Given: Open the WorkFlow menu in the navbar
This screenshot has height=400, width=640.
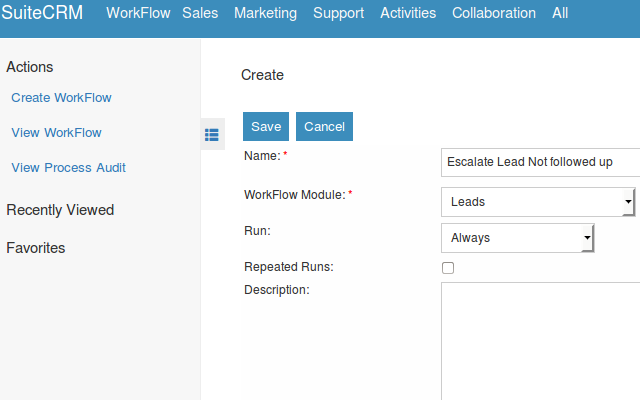Looking at the screenshot, I should point(138,13).
